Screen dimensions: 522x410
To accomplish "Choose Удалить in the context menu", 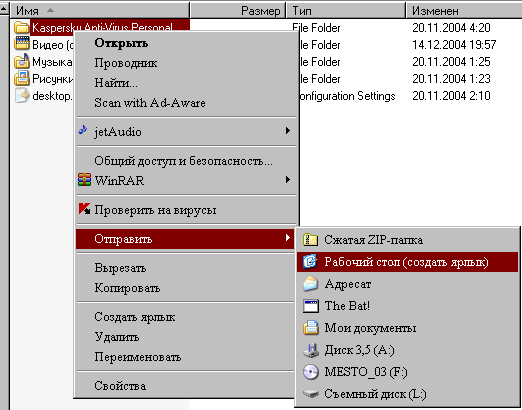I will coord(186,337).
